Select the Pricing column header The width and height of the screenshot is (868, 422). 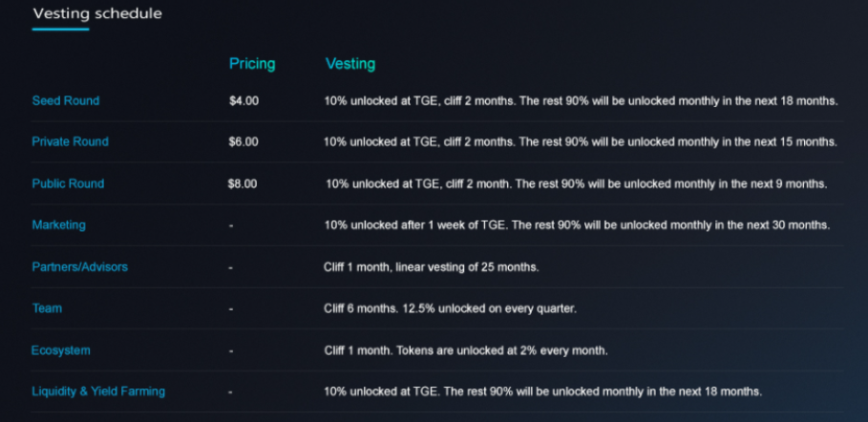[252, 64]
